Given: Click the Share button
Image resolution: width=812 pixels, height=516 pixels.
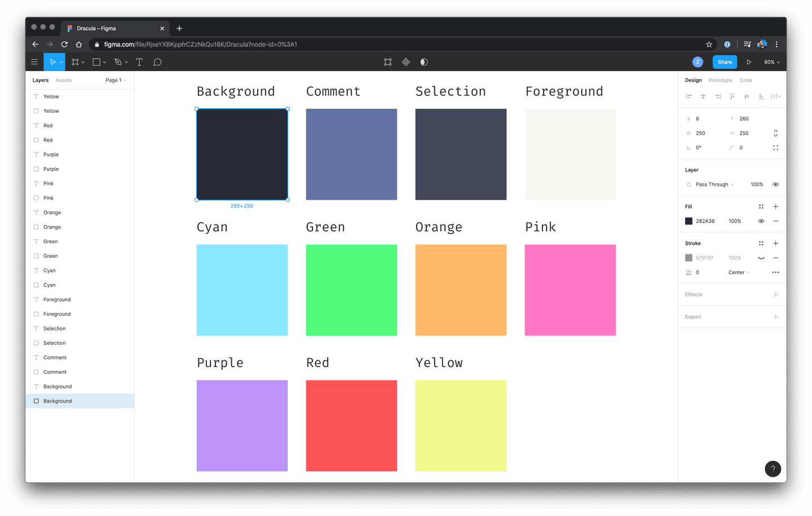Looking at the screenshot, I should point(725,61).
